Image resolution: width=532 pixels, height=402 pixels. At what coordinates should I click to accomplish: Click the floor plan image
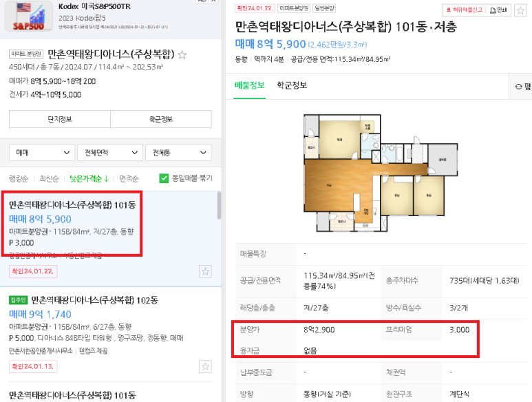click(x=381, y=173)
